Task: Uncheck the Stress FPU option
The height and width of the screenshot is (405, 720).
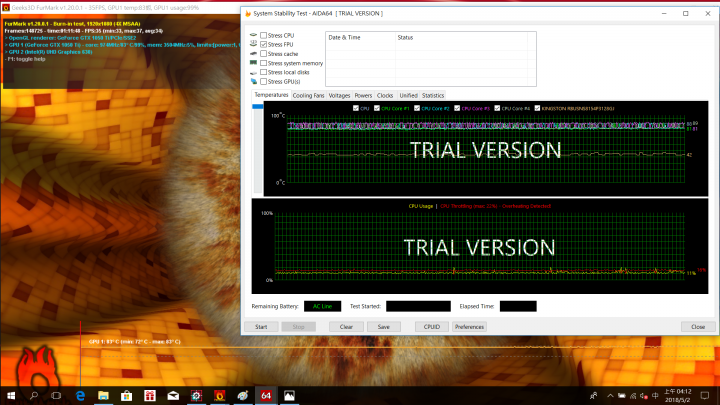Action: coord(264,45)
